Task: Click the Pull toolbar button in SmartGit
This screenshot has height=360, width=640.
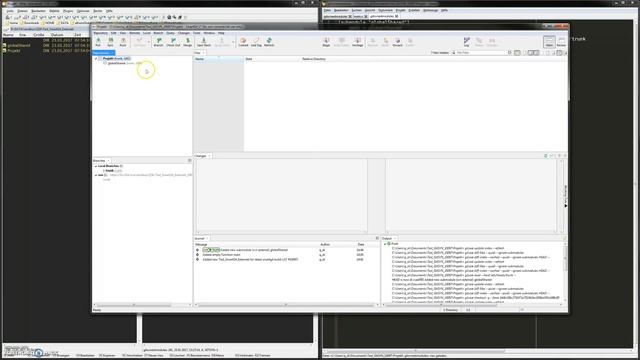Action: coord(98,42)
